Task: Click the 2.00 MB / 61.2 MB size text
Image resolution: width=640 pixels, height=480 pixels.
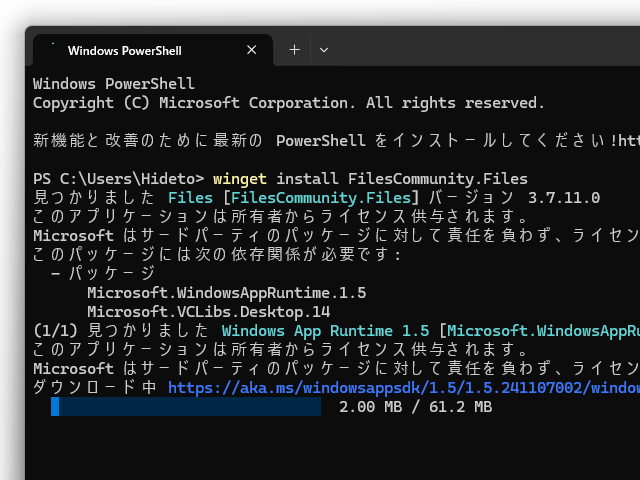Action: pos(415,408)
